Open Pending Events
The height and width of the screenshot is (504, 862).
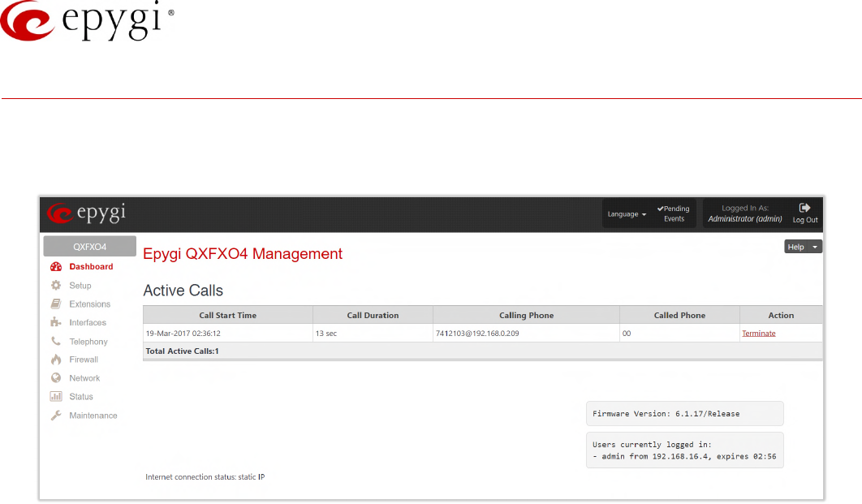[x=674, y=213]
